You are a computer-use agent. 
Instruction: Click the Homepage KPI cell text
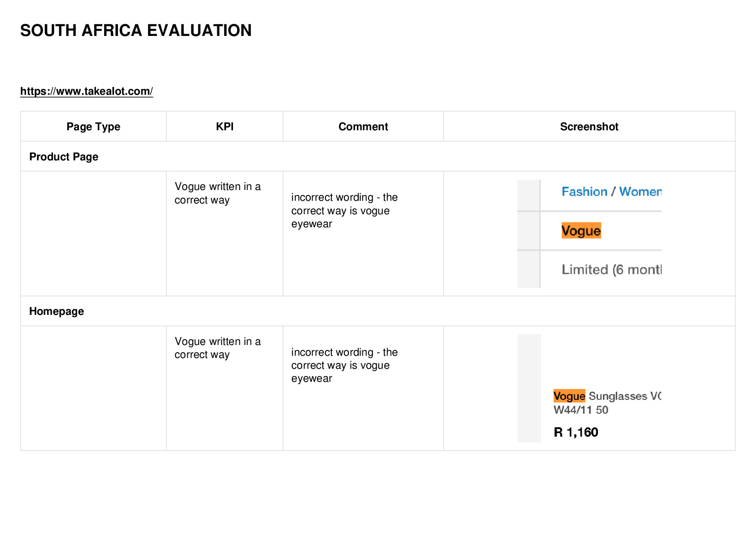(x=218, y=348)
